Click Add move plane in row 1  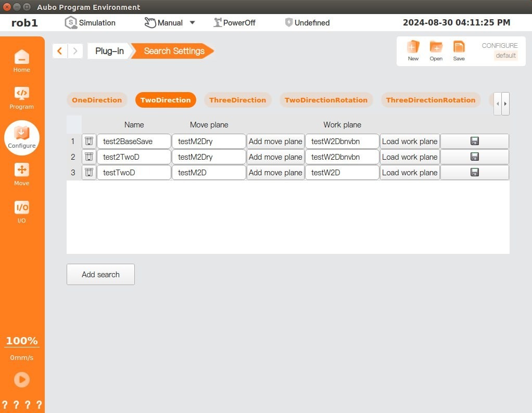click(x=275, y=141)
